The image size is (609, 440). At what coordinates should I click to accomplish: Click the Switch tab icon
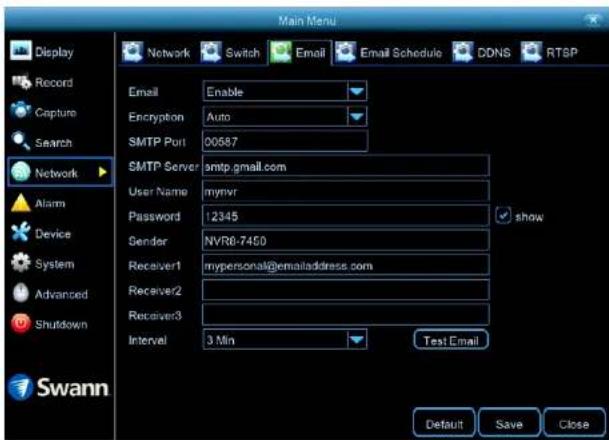(x=211, y=52)
